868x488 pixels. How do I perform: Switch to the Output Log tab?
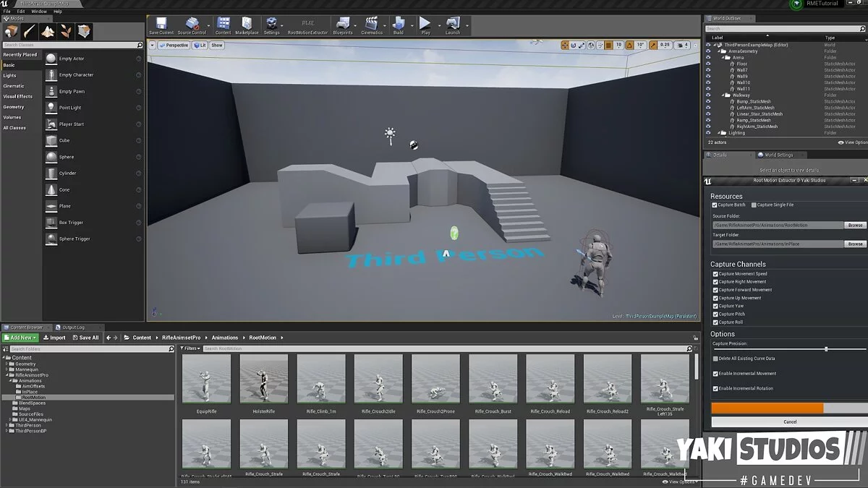[x=72, y=328]
